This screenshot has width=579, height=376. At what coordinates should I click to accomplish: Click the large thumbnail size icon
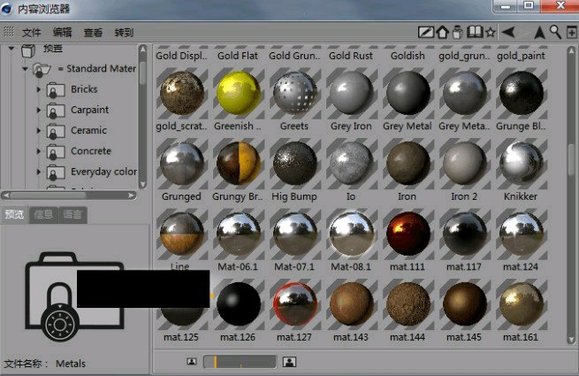[290, 362]
